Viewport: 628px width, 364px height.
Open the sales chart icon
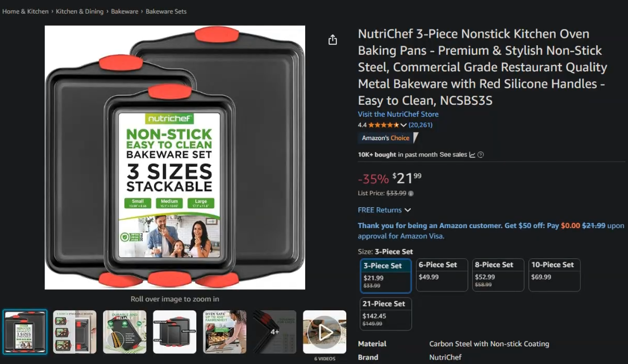[472, 155]
